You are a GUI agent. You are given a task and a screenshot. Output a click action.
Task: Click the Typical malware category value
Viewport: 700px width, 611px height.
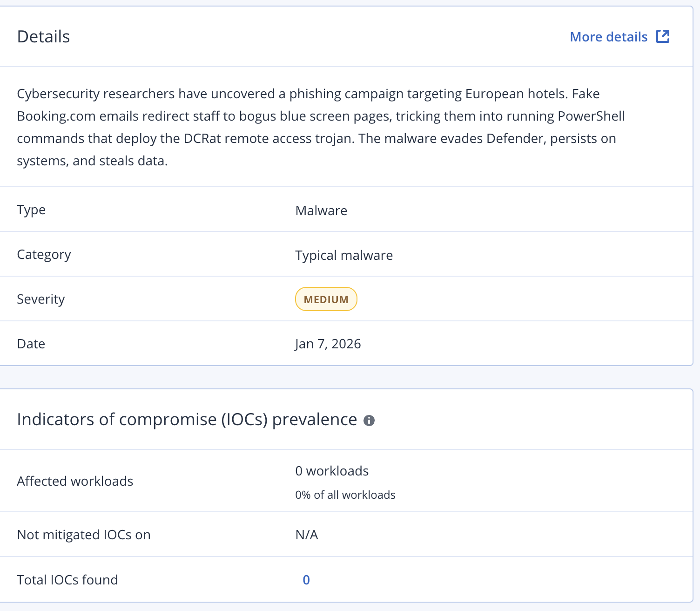(344, 255)
